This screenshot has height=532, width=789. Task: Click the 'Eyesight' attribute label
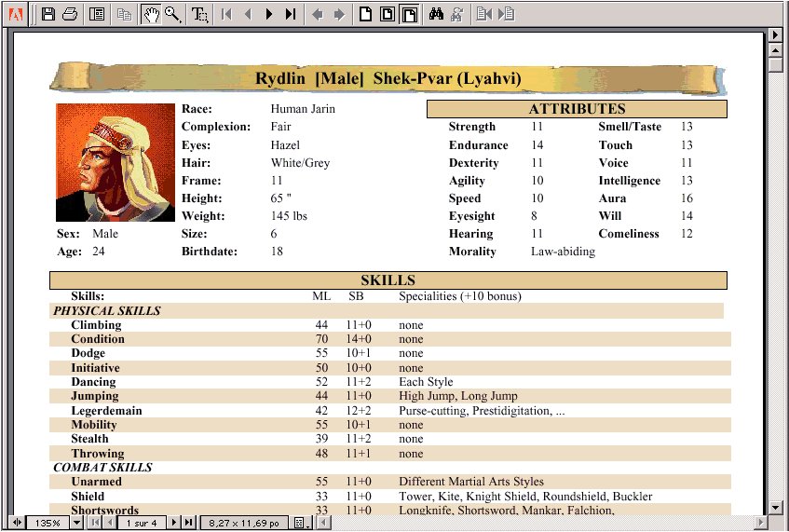point(472,216)
